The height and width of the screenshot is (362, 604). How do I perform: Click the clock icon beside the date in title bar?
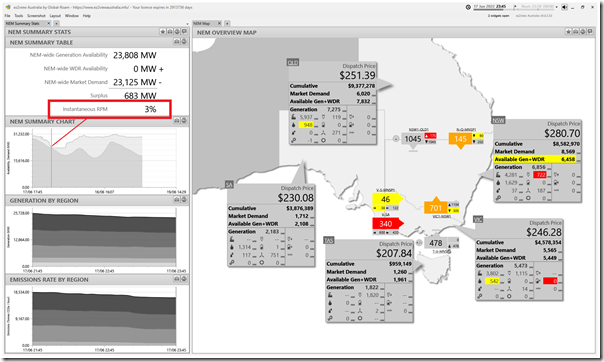click(x=468, y=7)
